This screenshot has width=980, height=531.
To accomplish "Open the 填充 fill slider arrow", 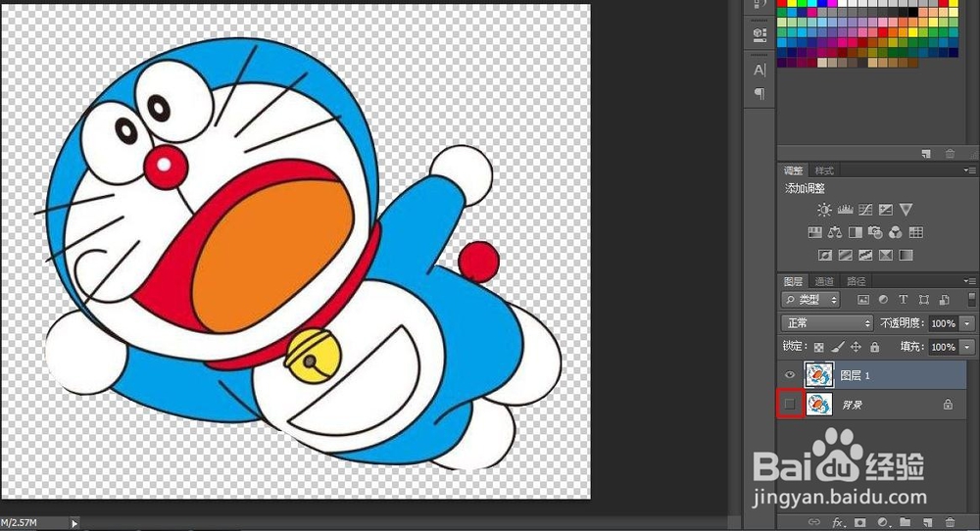I will [967, 347].
